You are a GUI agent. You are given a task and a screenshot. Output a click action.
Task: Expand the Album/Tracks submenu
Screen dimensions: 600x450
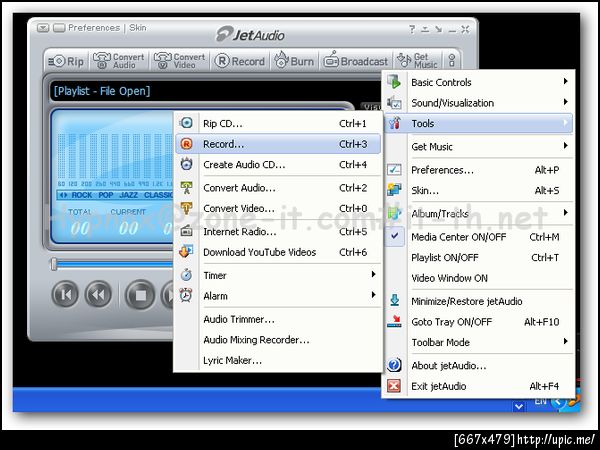[x=566, y=213]
